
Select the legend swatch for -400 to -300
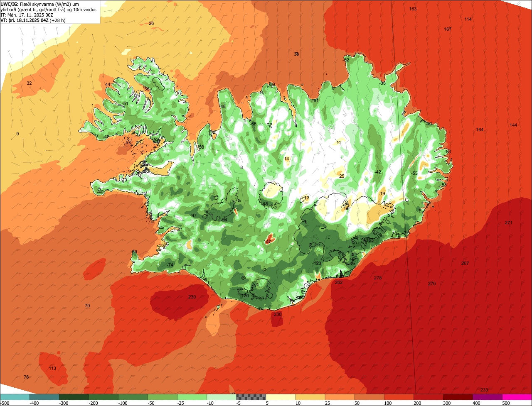(44, 397)
